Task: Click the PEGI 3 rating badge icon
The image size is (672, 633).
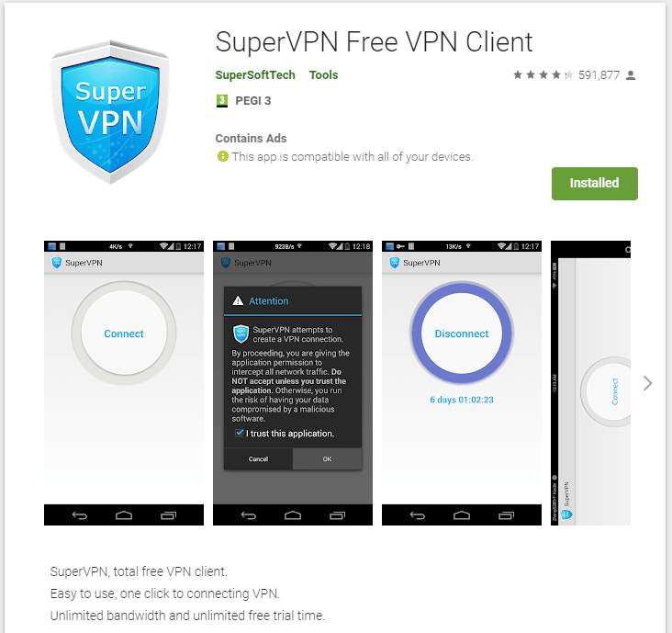Action: tap(222, 101)
